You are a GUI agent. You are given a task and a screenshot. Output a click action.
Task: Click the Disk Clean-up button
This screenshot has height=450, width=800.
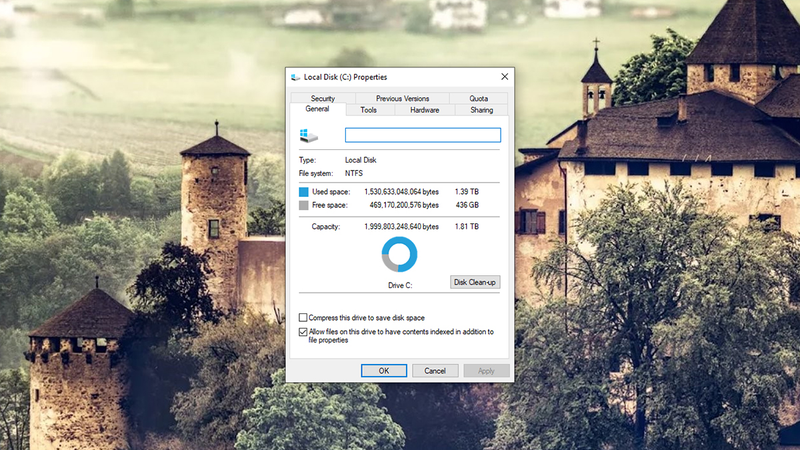(x=475, y=282)
